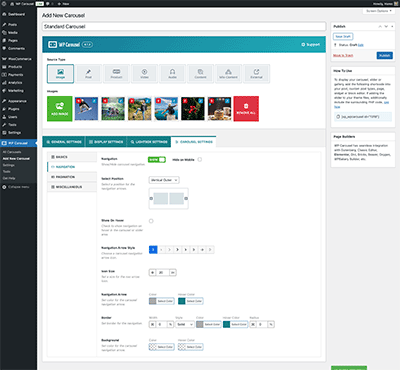The width and height of the screenshot is (400, 370).
Task: Select the Post source type icon
Action: point(88,74)
